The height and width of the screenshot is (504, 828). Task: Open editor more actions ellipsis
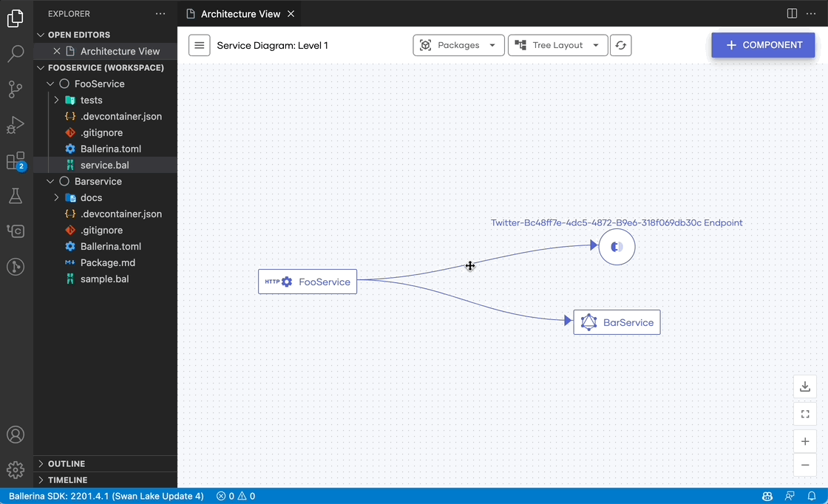coord(811,14)
